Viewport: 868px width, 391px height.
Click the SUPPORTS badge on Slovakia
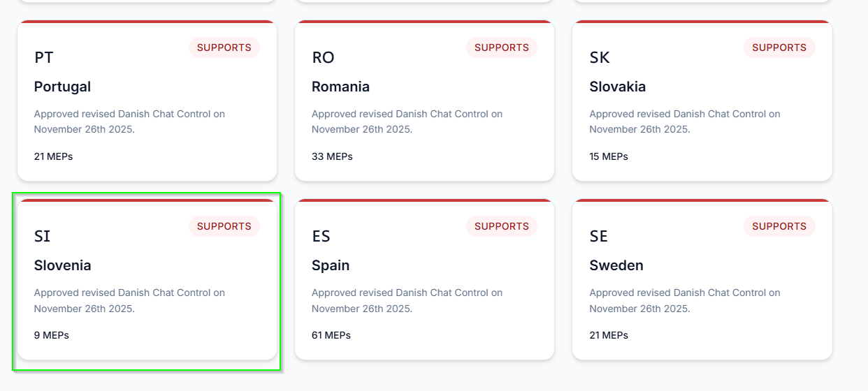(x=779, y=47)
